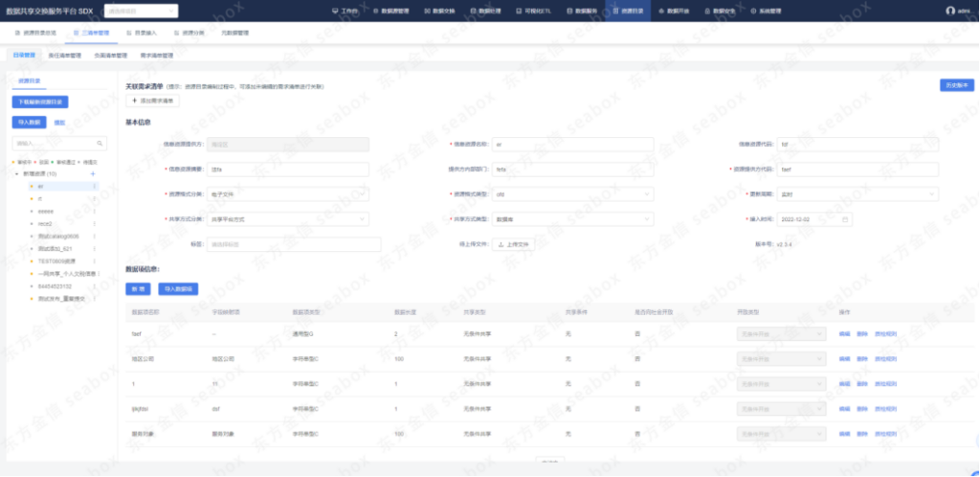Open the more menu for tree item eeeee
The image size is (980, 477).
[95, 212]
